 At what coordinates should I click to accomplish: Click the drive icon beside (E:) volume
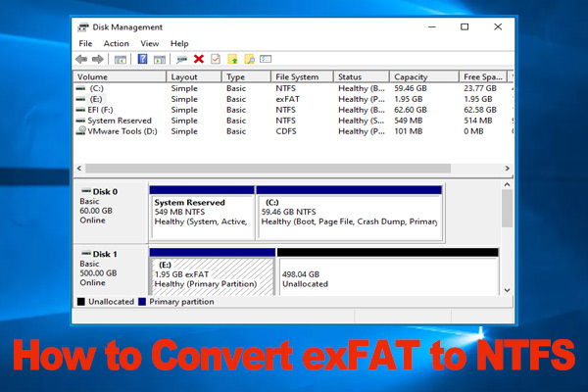(80, 99)
